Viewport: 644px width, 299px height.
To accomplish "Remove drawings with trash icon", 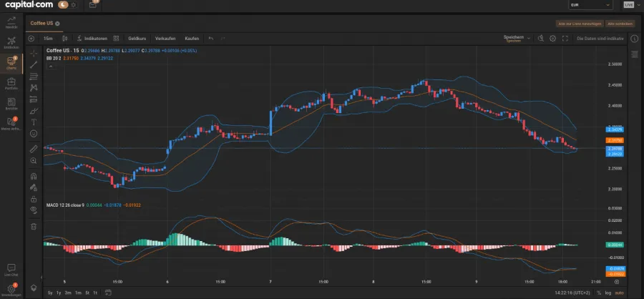I will tap(34, 226).
